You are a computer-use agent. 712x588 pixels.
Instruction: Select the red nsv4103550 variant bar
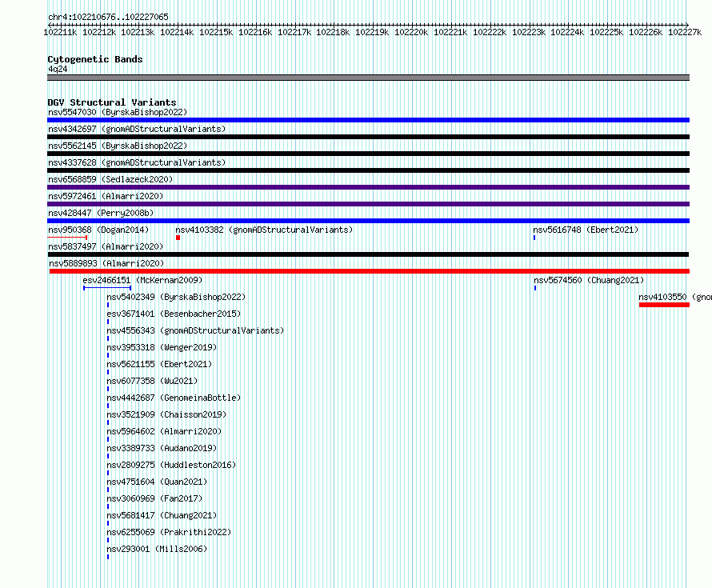[x=664, y=305]
